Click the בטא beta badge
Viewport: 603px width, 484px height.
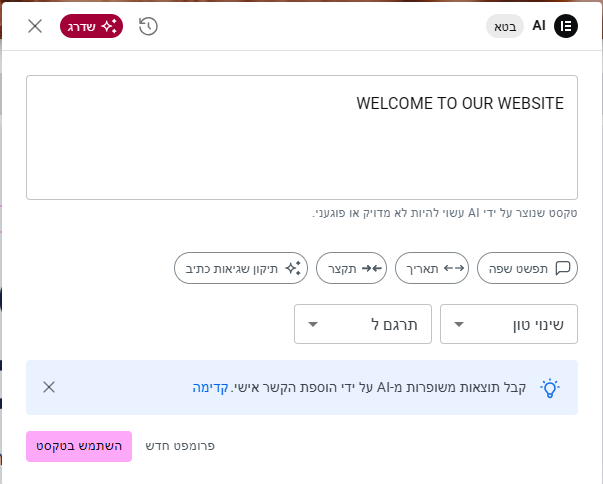[505, 26]
